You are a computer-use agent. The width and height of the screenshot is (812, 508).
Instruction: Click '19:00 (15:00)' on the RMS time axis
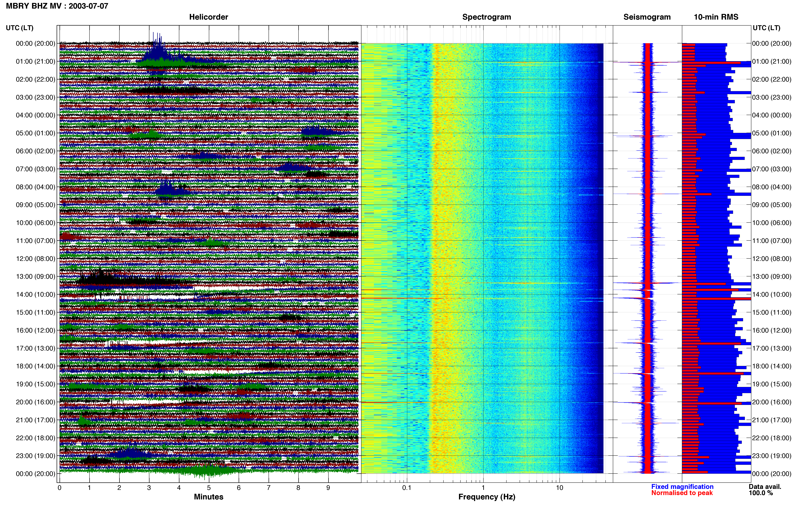[x=772, y=384]
